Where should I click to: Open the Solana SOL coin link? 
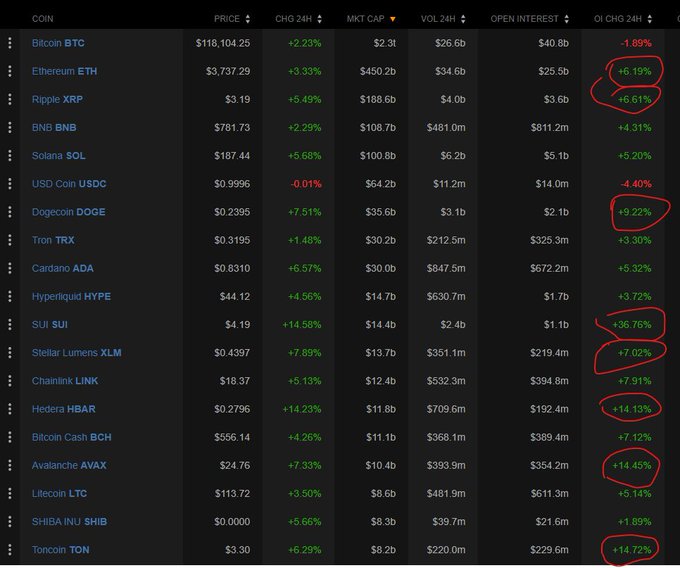tap(59, 156)
